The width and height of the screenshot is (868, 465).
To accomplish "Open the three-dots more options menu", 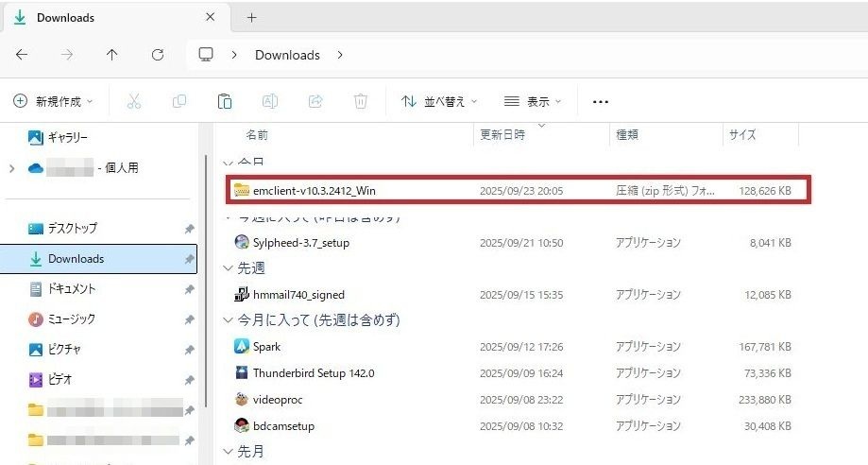I will point(600,101).
